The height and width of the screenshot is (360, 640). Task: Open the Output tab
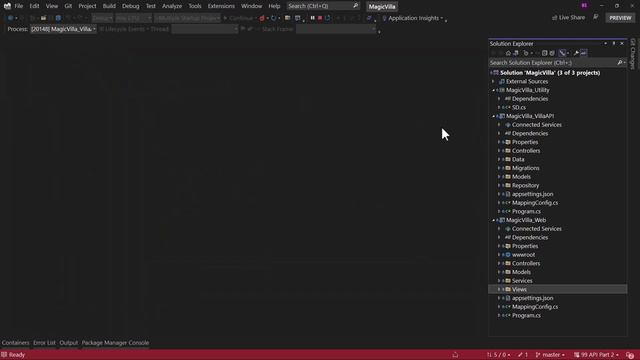(69, 343)
